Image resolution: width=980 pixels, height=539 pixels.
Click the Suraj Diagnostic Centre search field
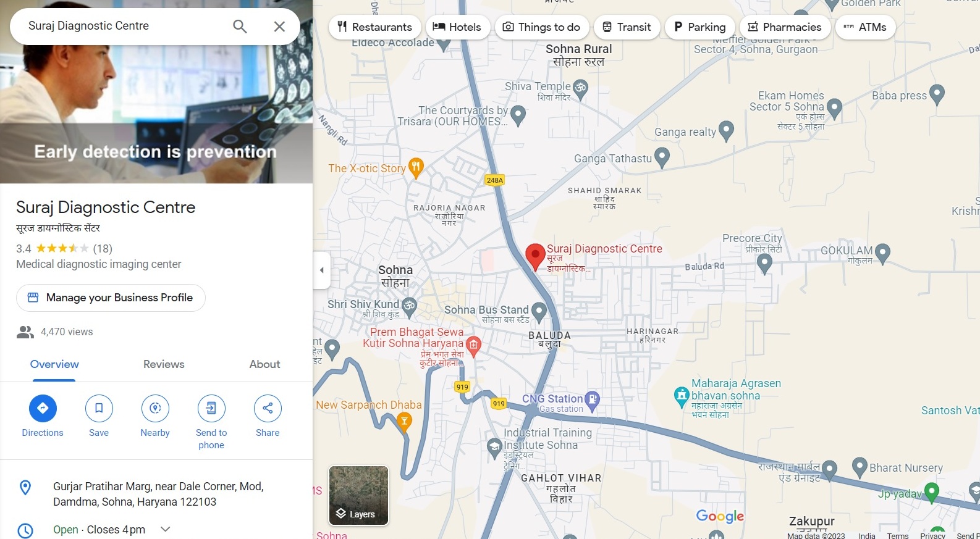coord(124,26)
